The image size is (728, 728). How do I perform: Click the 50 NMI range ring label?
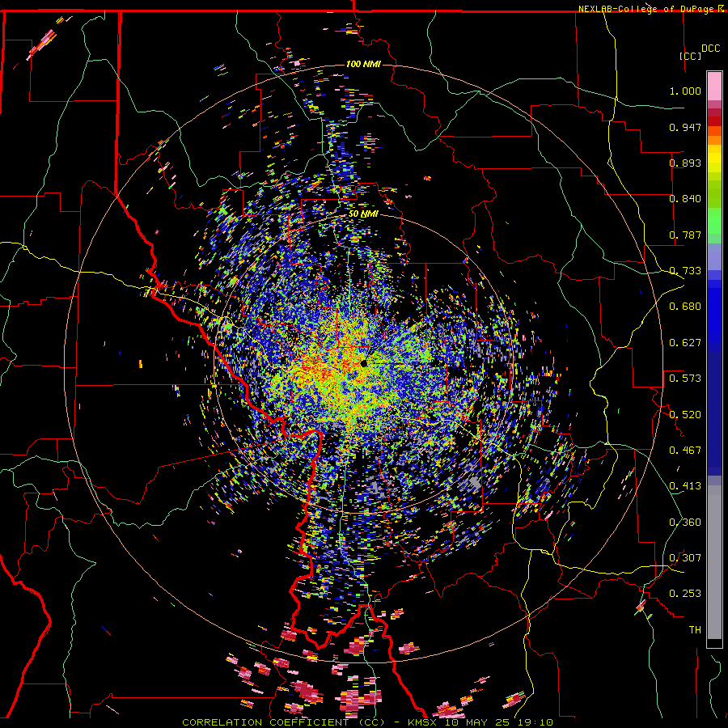363,214
